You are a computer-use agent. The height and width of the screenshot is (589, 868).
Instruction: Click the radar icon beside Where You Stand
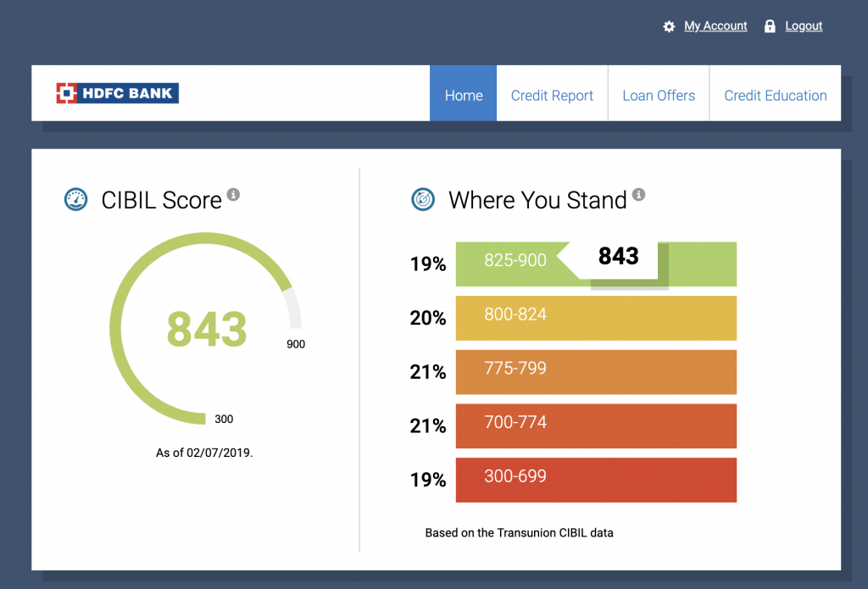click(423, 200)
